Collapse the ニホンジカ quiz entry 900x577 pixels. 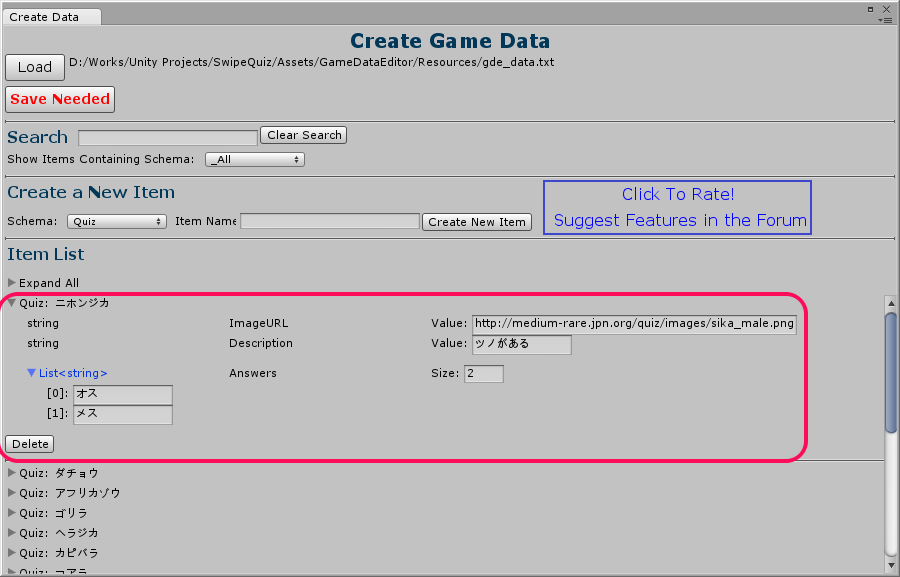point(11,303)
